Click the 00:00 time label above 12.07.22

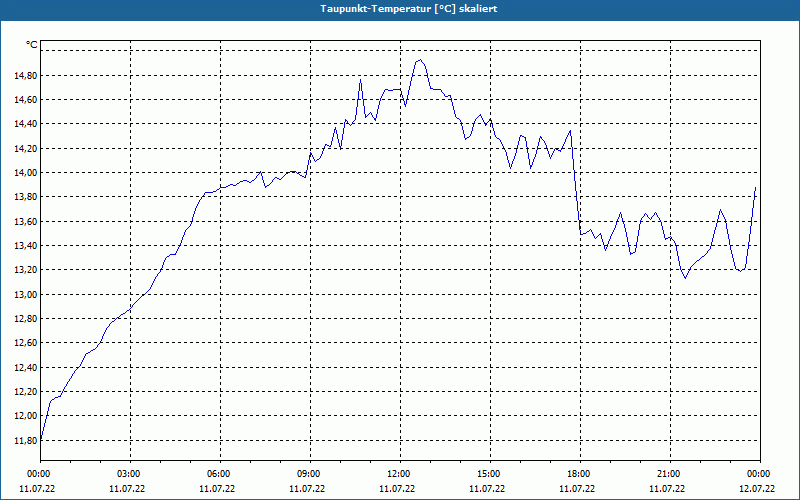(759, 474)
